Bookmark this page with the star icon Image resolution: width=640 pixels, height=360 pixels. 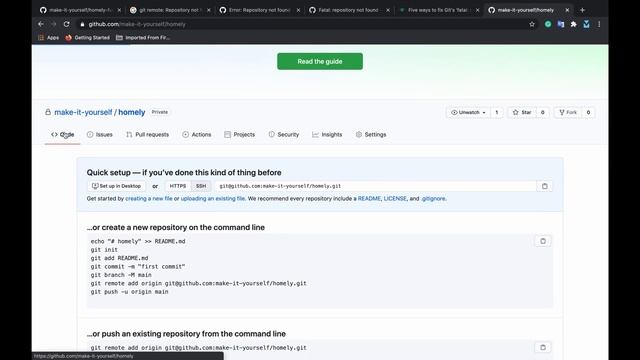tap(532, 24)
